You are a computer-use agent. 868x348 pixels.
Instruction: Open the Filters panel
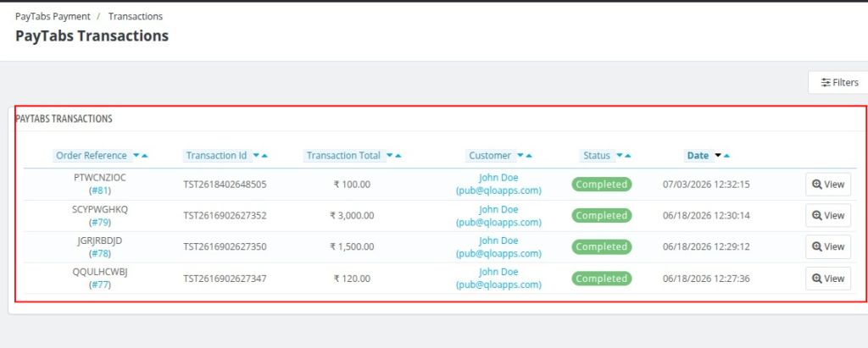pos(838,82)
